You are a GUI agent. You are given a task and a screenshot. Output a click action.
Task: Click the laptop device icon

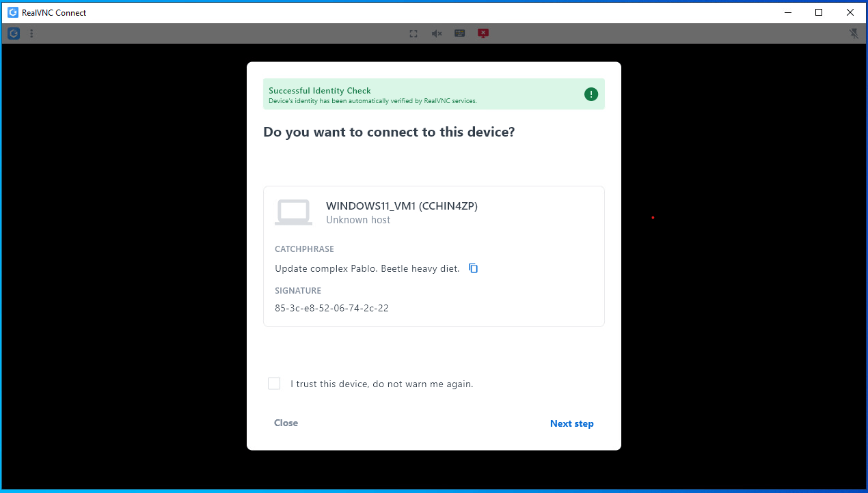point(293,212)
